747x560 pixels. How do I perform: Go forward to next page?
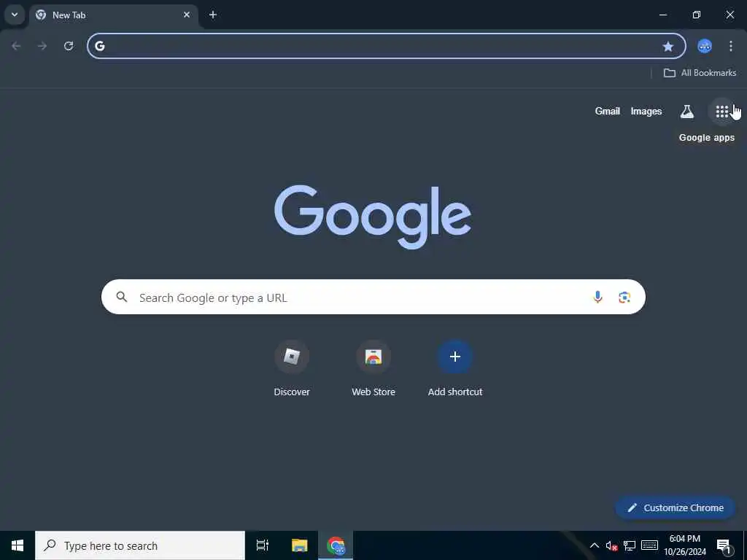[x=42, y=46]
